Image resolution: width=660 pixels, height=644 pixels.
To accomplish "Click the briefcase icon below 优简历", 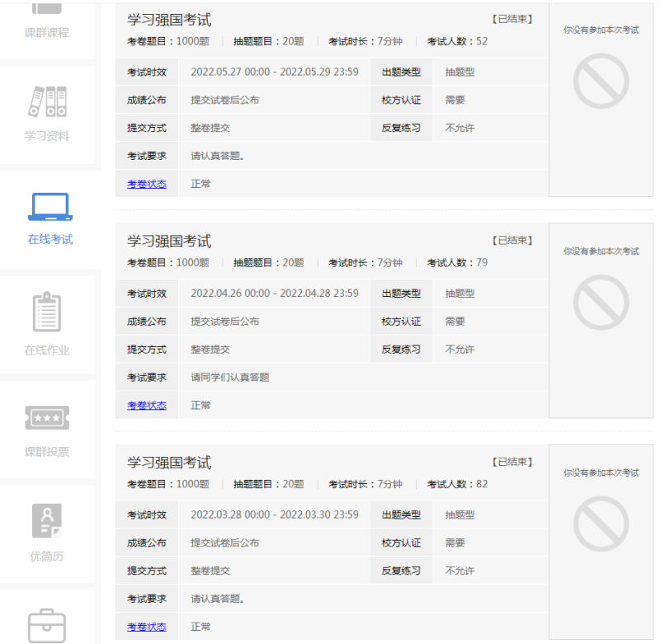I will (47, 626).
